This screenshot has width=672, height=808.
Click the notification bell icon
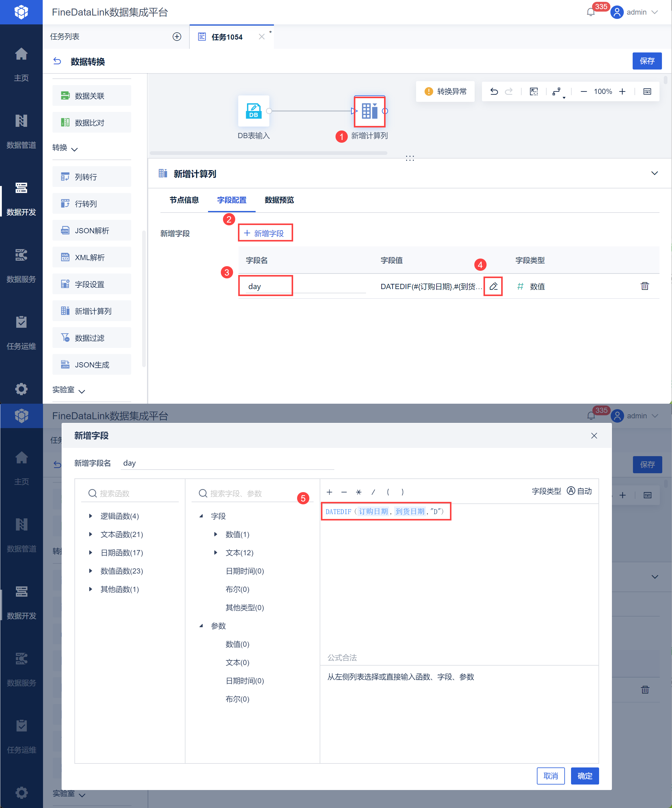pos(591,12)
